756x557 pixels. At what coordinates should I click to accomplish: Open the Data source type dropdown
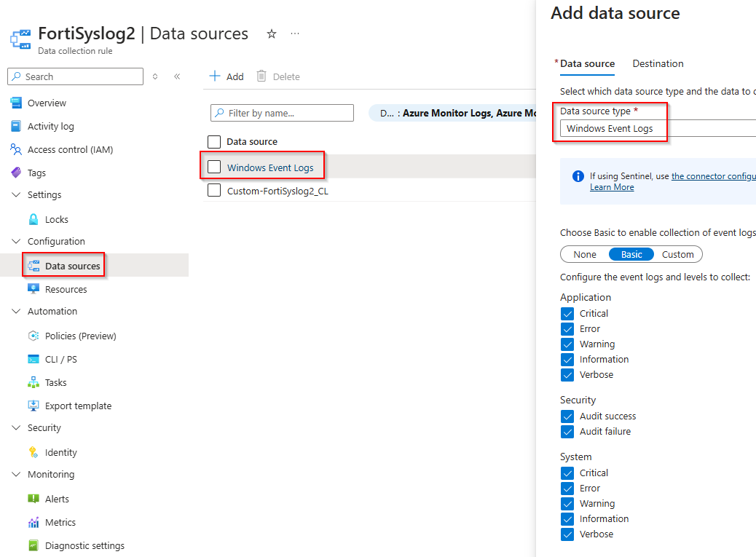point(655,129)
